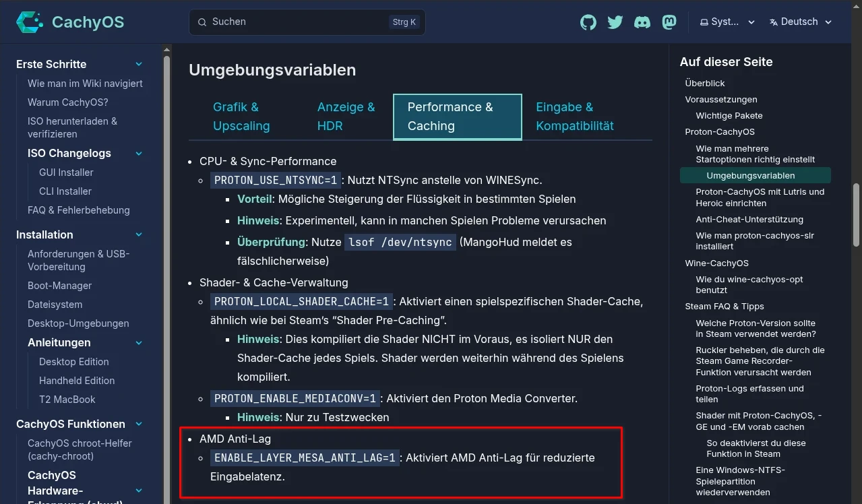Open 'ISO herunterladen & verifizieren' page

[x=73, y=127]
